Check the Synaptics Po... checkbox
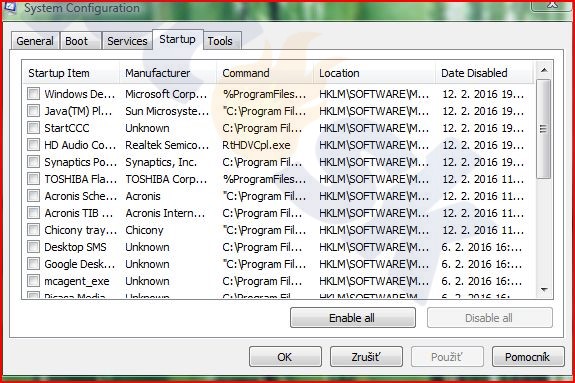This screenshot has height=383, width=575. point(33,161)
